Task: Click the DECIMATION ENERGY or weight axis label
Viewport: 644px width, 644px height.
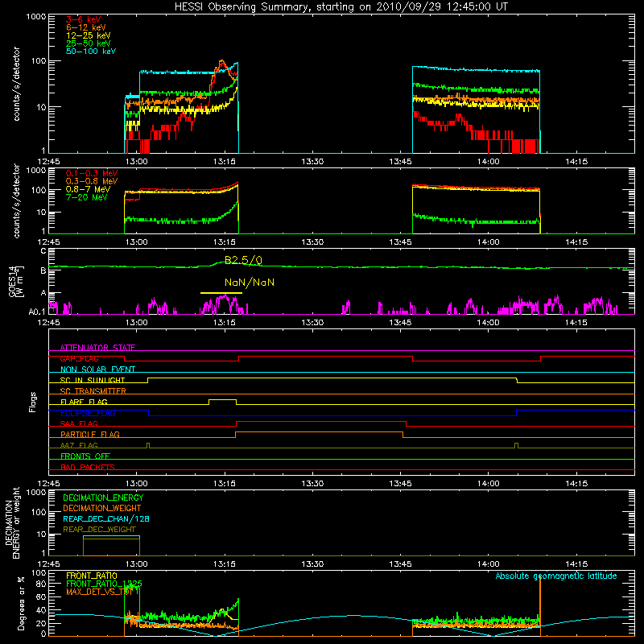Action: pos(12,522)
